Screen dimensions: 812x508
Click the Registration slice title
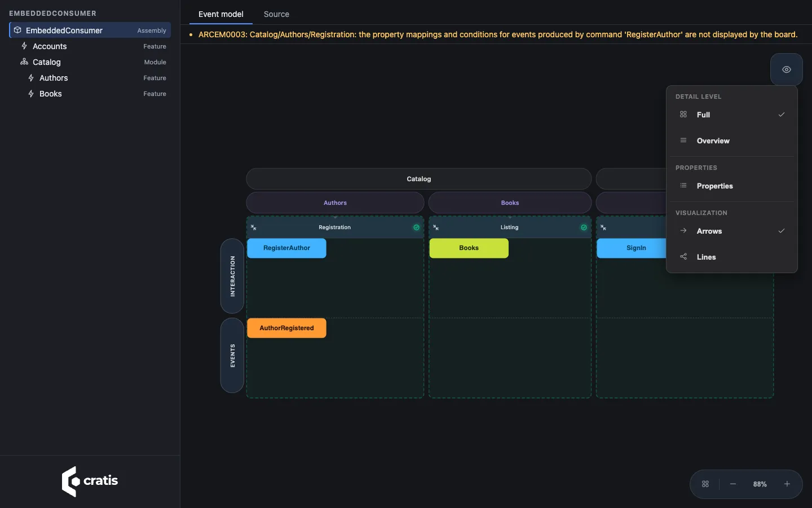point(334,227)
